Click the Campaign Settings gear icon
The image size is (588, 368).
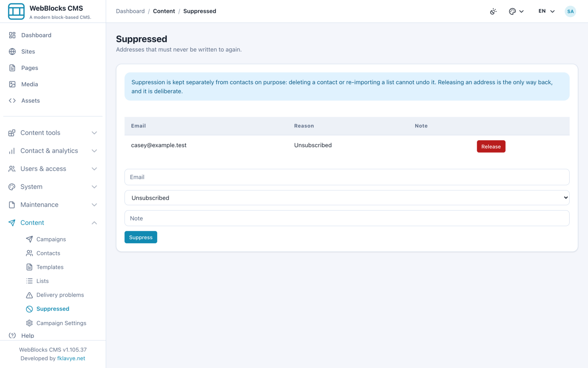(29, 323)
